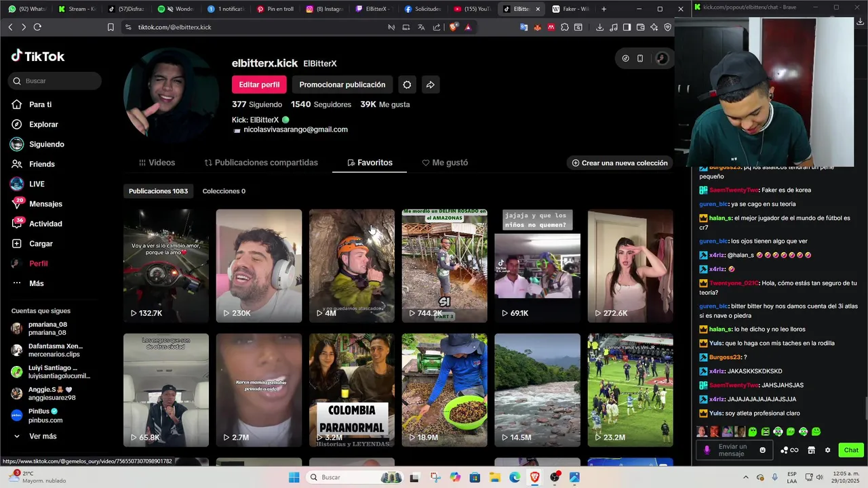Click the phone app icon, top right
The width and height of the screenshot is (868, 488).
[x=640, y=58]
